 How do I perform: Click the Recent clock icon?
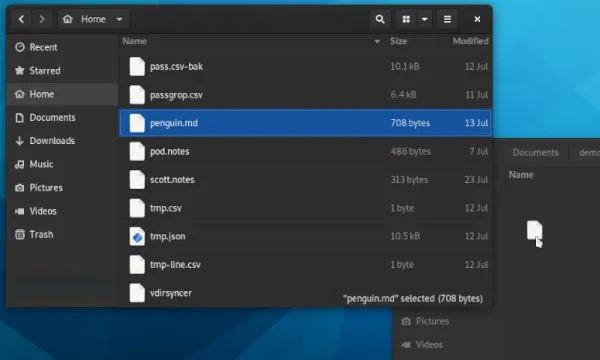tap(20, 47)
